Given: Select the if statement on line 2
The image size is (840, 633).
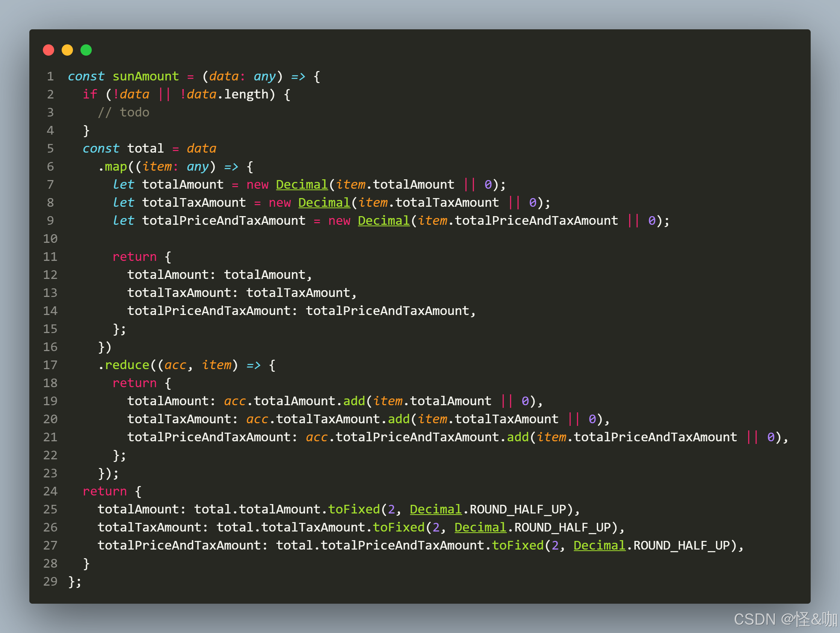Looking at the screenshot, I should tap(90, 94).
